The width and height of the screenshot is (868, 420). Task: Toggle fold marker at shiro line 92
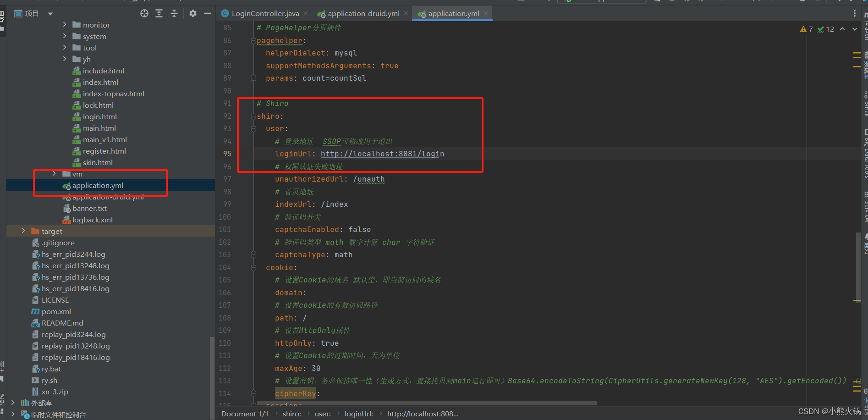pos(253,116)
